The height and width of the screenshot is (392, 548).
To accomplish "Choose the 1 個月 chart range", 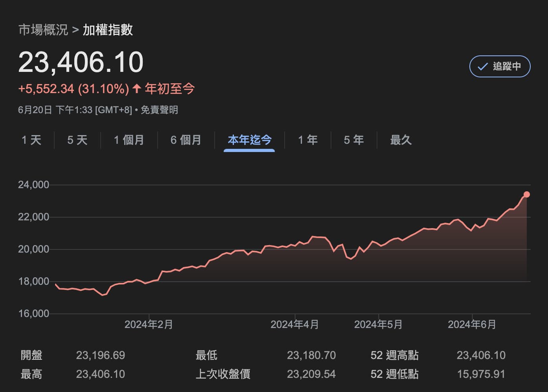I will coord(129,140).
